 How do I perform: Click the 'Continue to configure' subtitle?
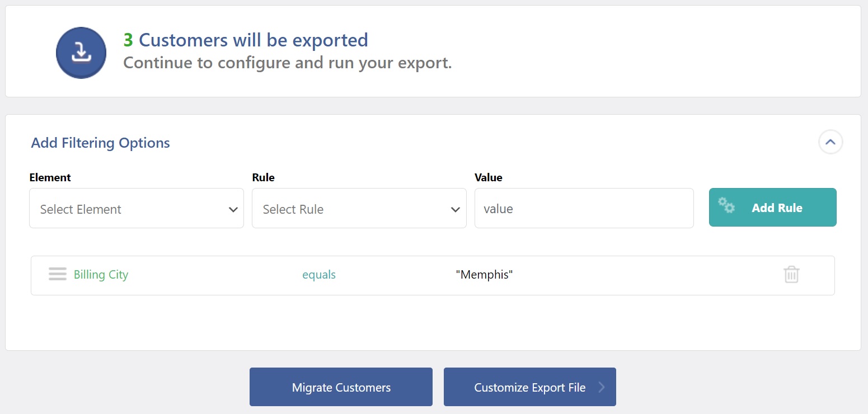coord(287,63)
